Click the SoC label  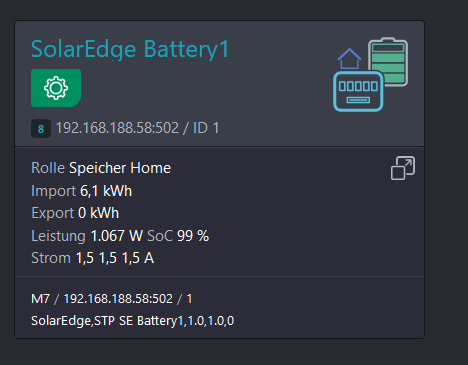[160, 236]
